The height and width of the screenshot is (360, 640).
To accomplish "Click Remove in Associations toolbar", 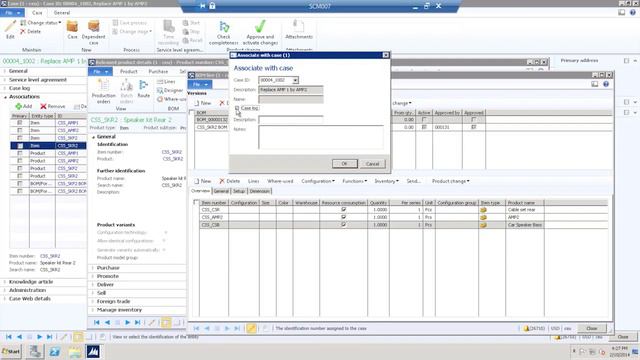I will (x=53, y=106).
